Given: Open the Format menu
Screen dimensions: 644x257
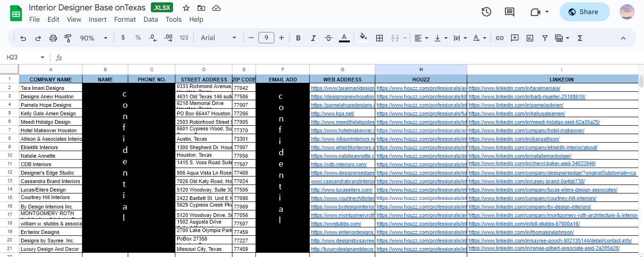Looking at the screenshot, I should [x=125, y=19].
